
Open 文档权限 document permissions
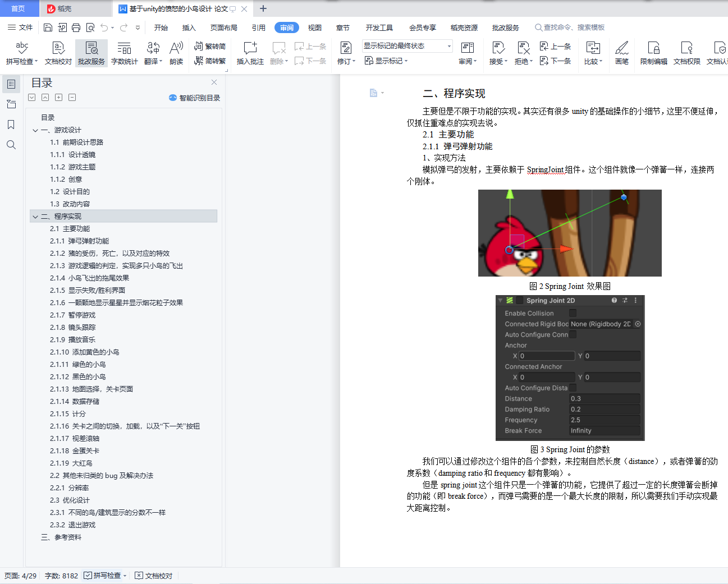point(687,53)
